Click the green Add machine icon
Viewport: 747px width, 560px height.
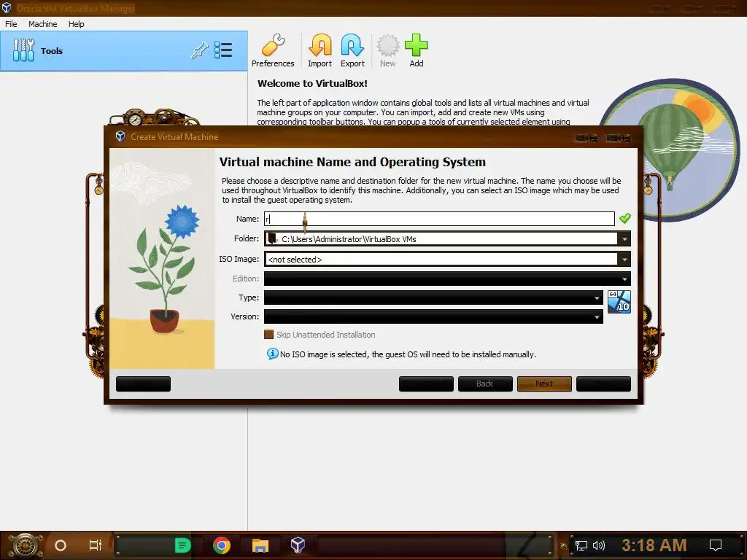pyautogui.click(x=417, y=50)
